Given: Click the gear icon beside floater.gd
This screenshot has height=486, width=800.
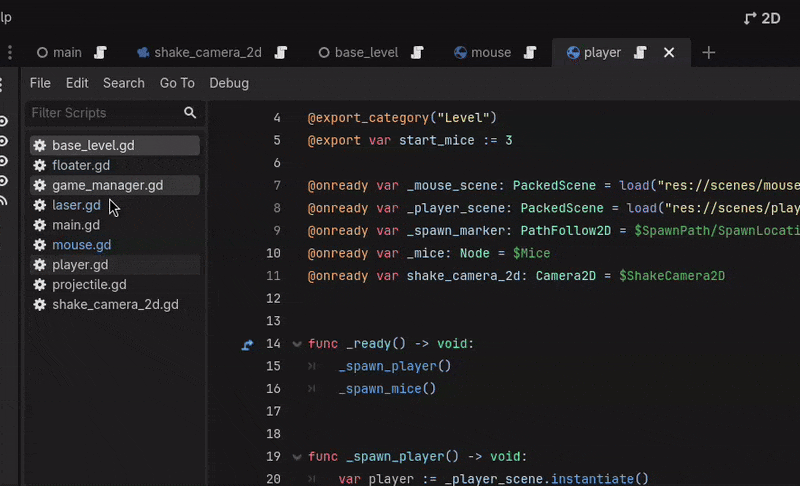Looking at the screenshot, I should [40, 165].
